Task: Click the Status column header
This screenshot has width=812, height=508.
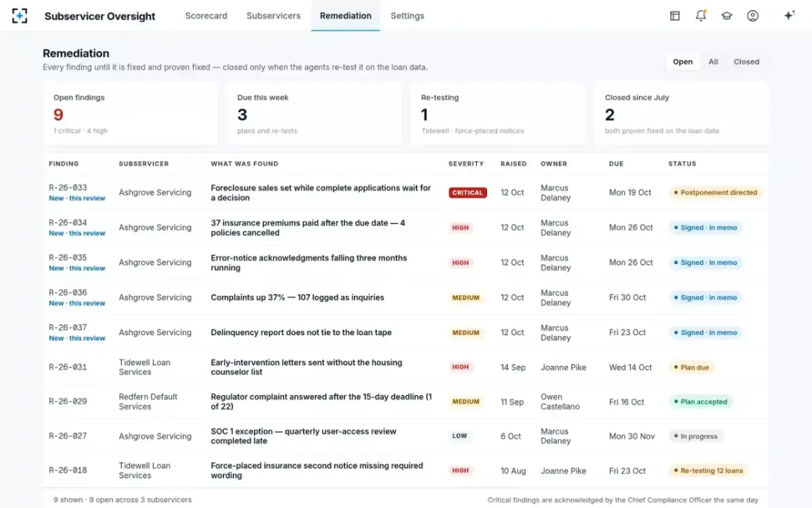Action: [x=682, y=164]
